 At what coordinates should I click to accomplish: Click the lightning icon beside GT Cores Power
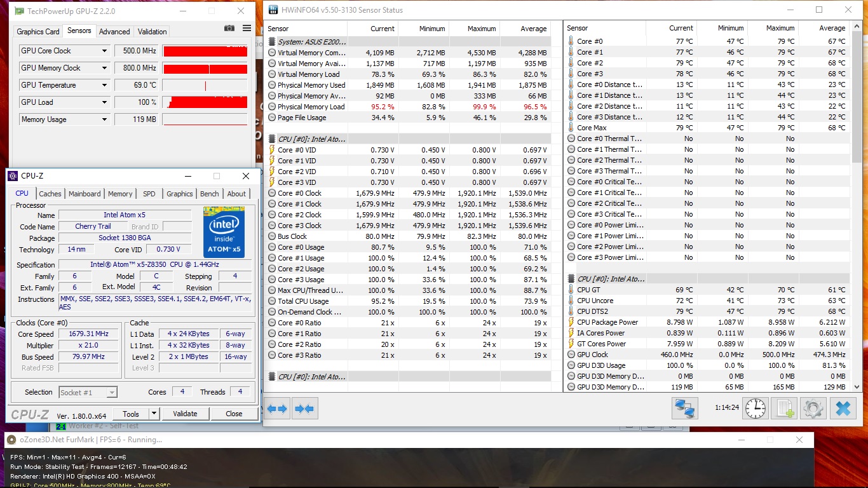(x=571, y=344)
